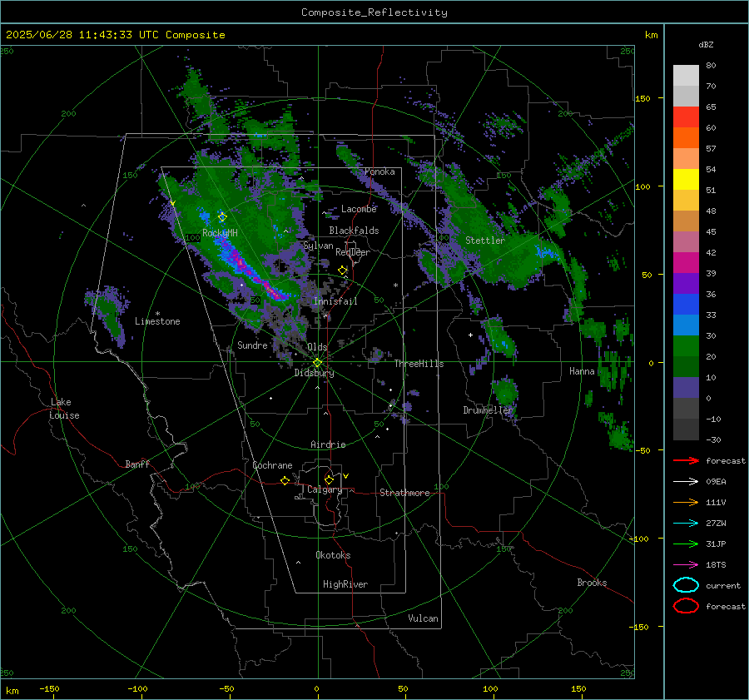This screenshot has width=749, height=700.
Task: Click the Composite_Reflectivity title
Action: point(374,12)
